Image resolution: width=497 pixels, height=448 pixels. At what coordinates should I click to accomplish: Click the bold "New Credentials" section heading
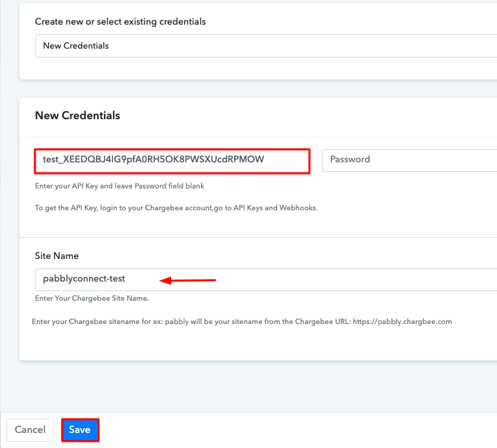[x=77, y=116]
